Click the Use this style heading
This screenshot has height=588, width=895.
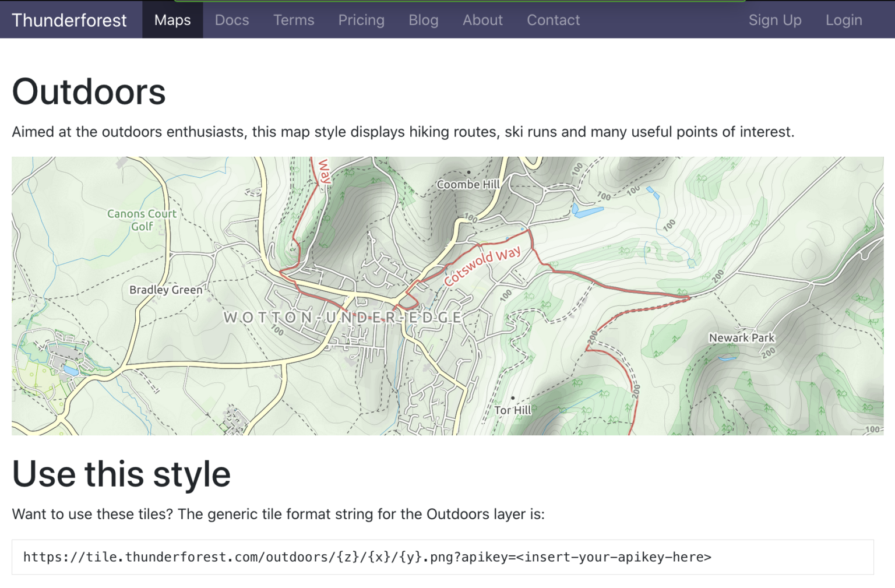tap(121, 474)
